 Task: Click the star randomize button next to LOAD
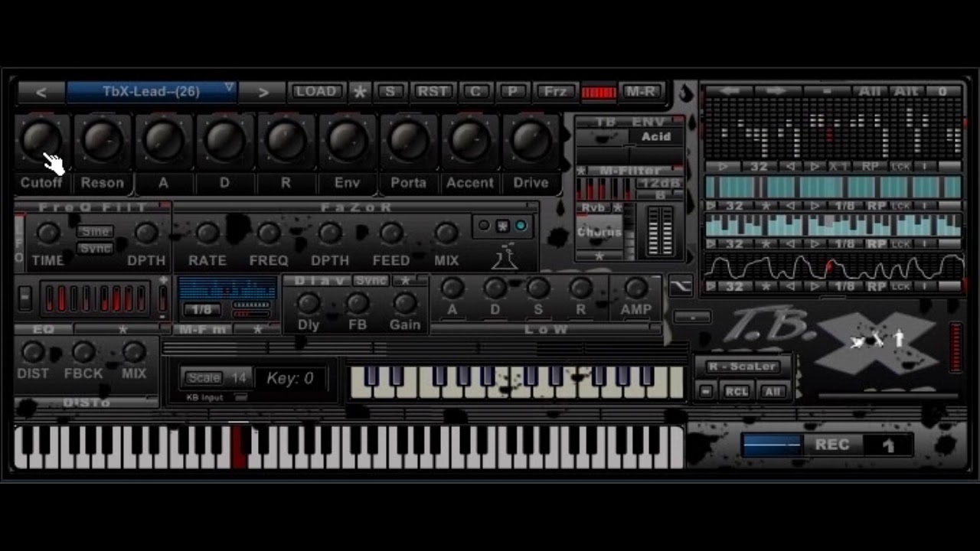coord(359,92)
